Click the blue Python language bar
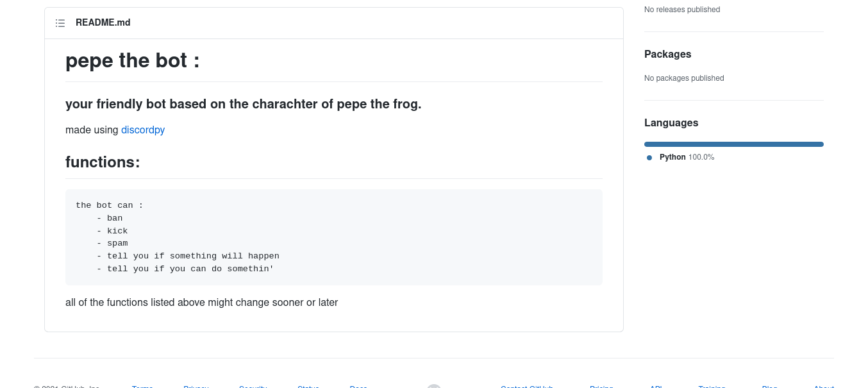The width and height of the screenshot is (868, 388). 734,144
